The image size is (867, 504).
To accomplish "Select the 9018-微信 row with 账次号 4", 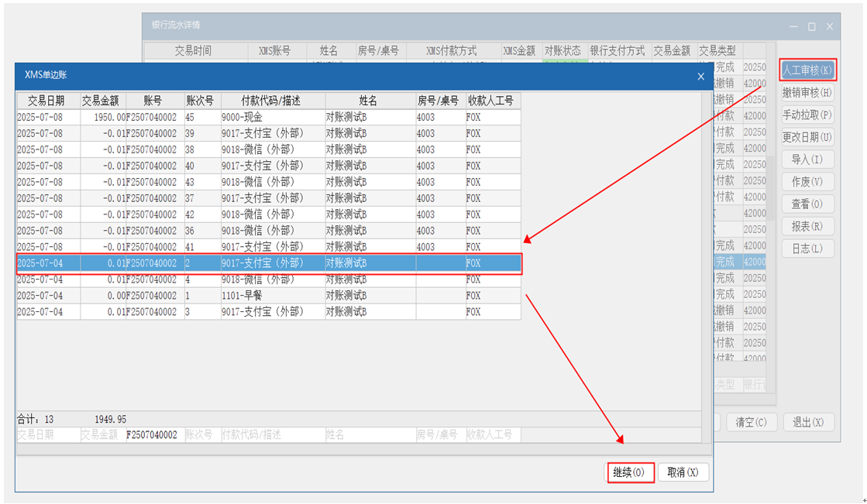I will (x=269, y=279).
